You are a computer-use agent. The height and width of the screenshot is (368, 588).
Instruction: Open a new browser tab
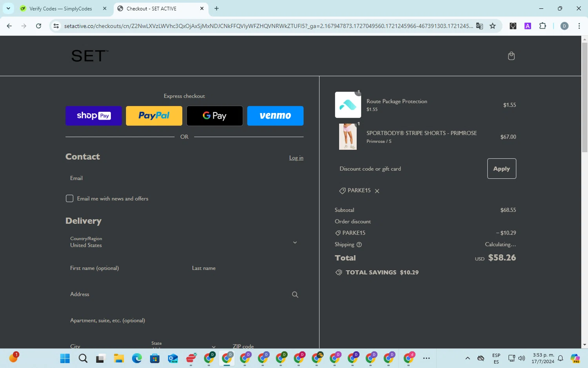[216, 9]
